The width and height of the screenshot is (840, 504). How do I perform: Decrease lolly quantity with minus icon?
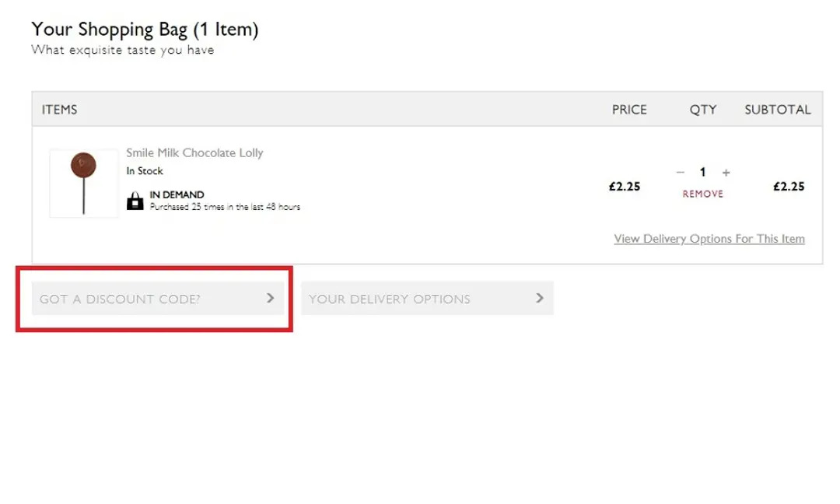click(x=680, y=173)
